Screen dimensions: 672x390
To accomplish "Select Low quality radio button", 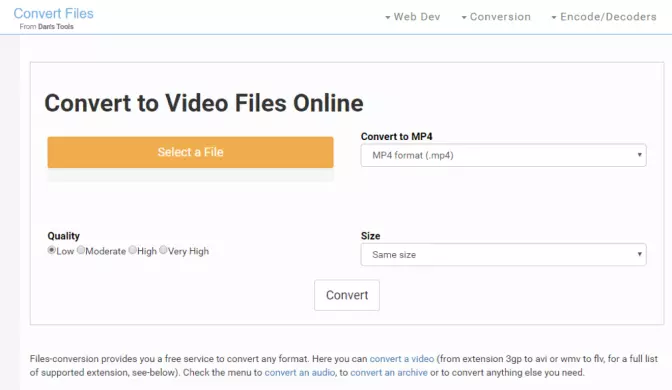I will point(51,250).
